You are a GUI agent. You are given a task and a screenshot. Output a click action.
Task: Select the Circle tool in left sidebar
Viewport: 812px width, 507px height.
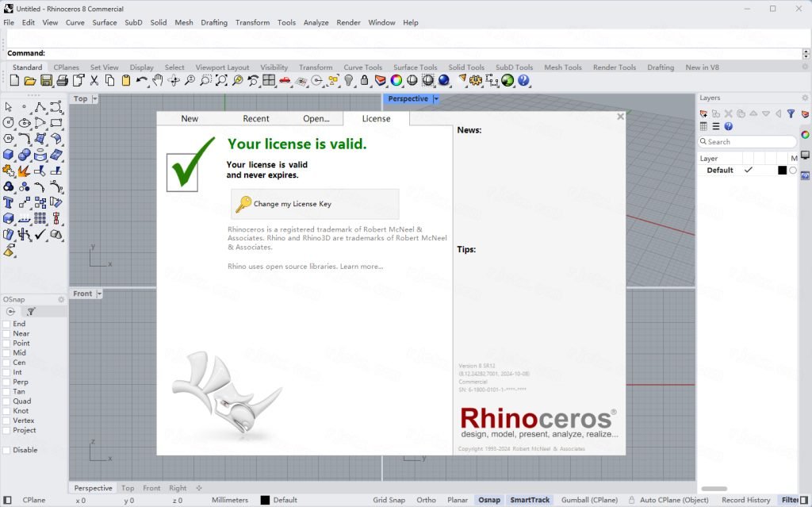coord(8,123)
